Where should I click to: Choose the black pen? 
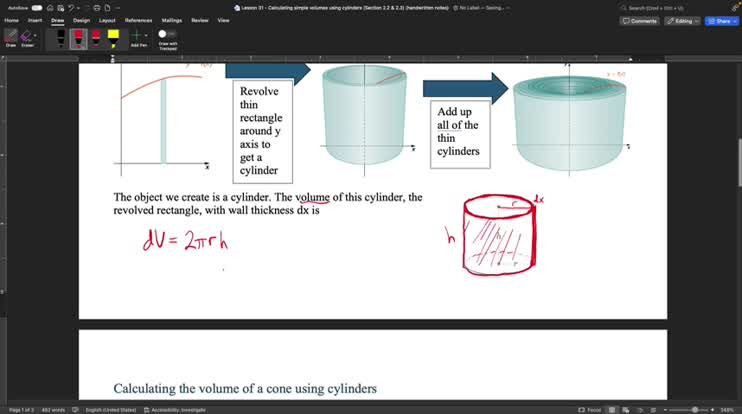coord(61,37)
